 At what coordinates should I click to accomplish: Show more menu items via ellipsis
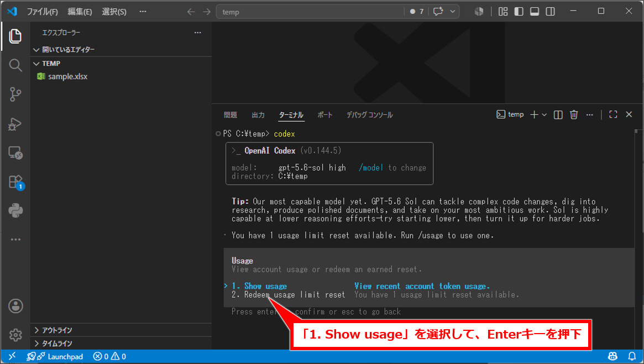point(143,12)
